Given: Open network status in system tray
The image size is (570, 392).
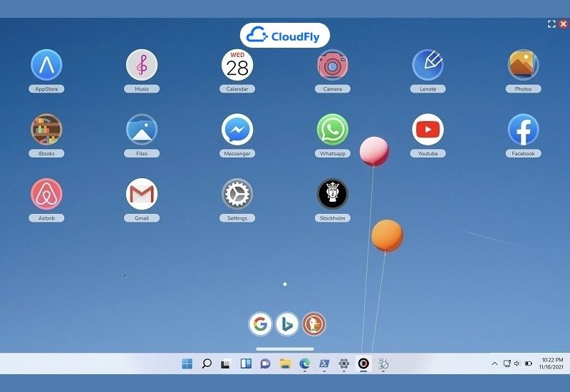Looking at the screenshot, I should click(x=507, y=363).
